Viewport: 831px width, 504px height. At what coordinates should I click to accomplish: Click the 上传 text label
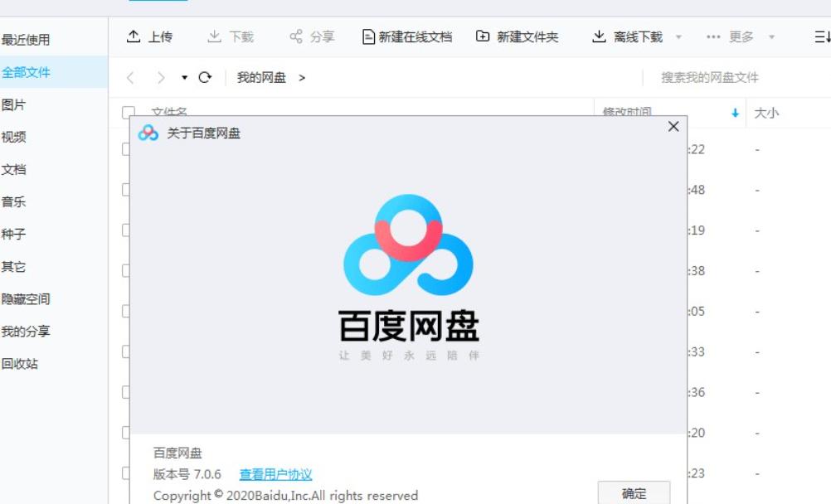click(160, 36)
